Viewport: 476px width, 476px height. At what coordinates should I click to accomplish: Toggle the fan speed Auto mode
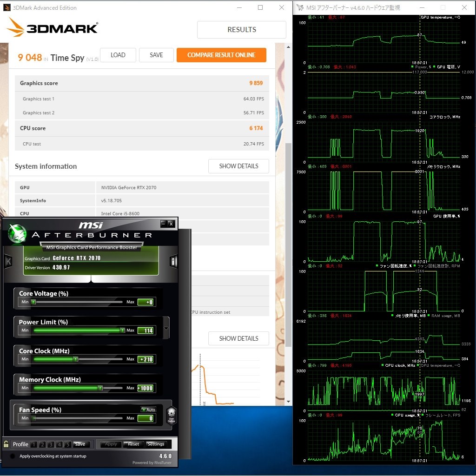pyautogui.click(x=148, y=410)
